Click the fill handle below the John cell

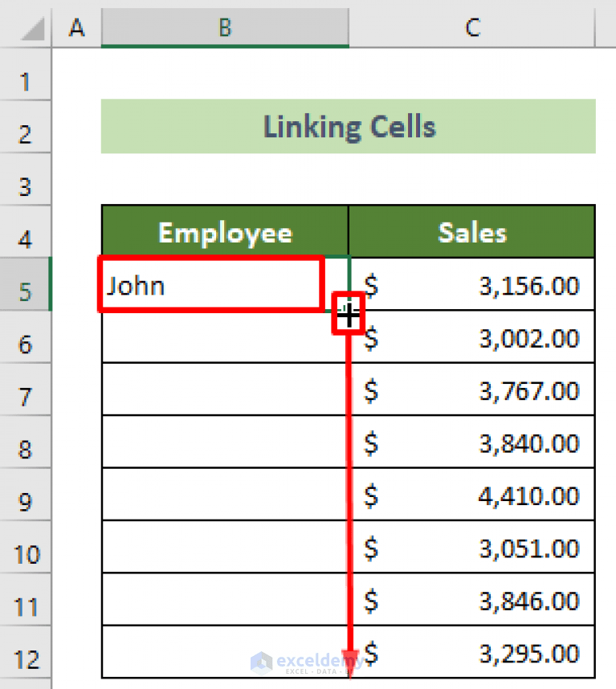click(x=348, y=315)
